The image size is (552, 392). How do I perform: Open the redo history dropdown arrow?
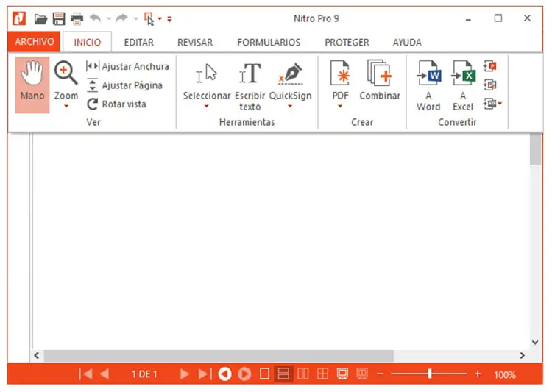pos(135,18)
